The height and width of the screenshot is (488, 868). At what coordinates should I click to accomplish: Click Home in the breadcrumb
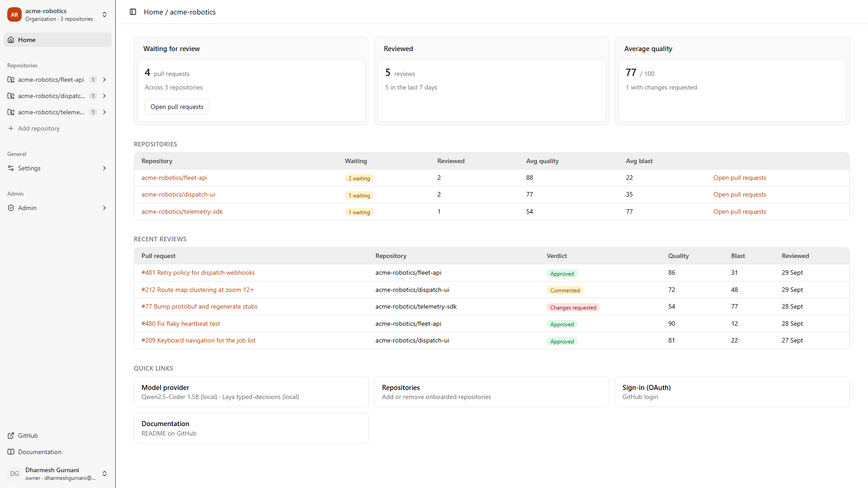click(x=153, y=12)
